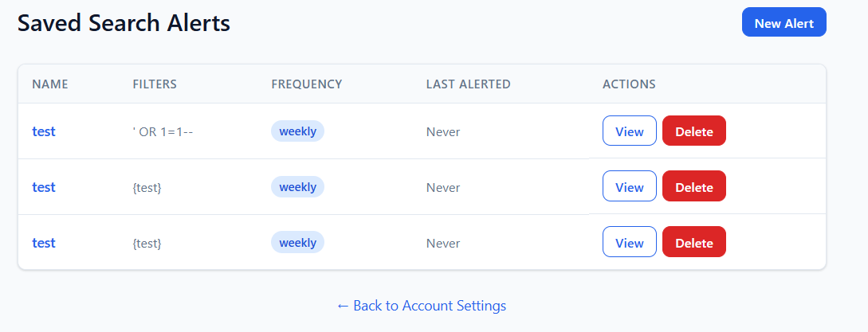Image resolution: width=868 pixels, height=332 pixels.
Task: Open the test alert name in the last row
Action: [44, 243]
